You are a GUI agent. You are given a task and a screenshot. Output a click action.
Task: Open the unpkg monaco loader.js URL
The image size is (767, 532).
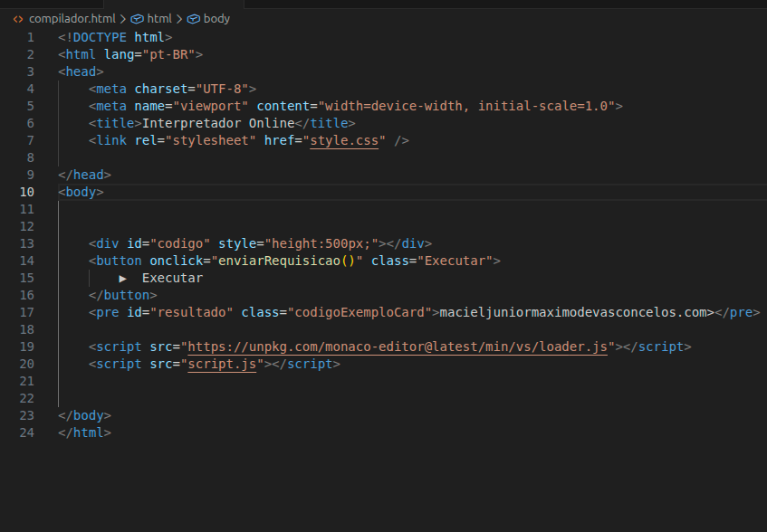[x=398, y=347]
